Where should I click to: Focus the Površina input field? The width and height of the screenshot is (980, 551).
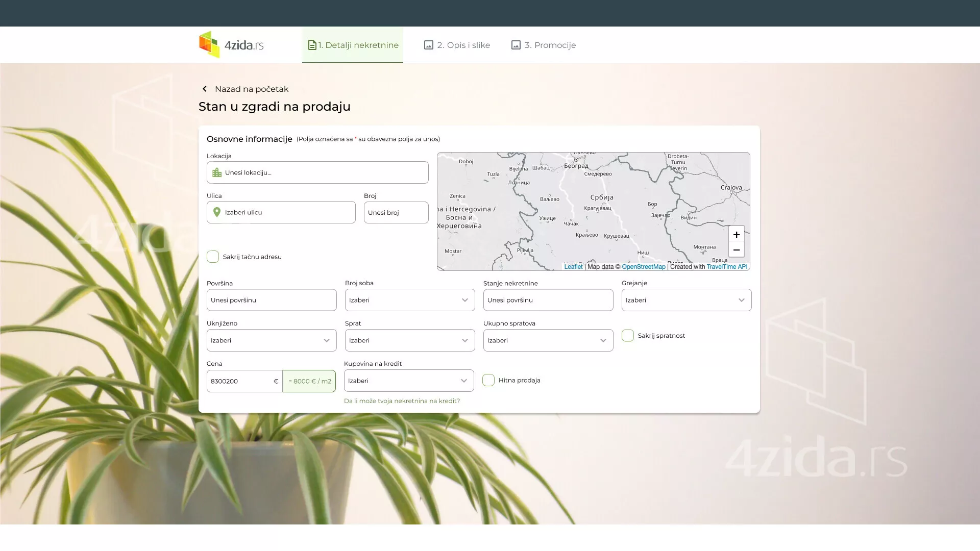[272, 300]
